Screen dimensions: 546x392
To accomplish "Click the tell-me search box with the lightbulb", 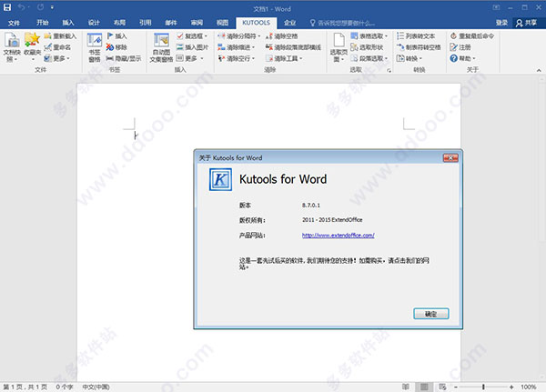I will (342, 23).
